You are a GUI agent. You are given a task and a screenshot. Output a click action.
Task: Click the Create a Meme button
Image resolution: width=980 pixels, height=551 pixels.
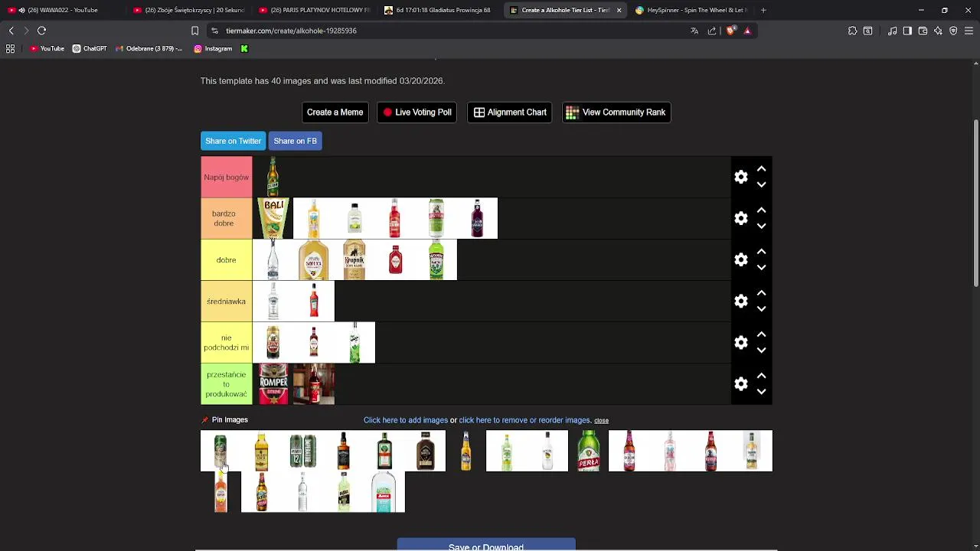[x=335, y=112]
